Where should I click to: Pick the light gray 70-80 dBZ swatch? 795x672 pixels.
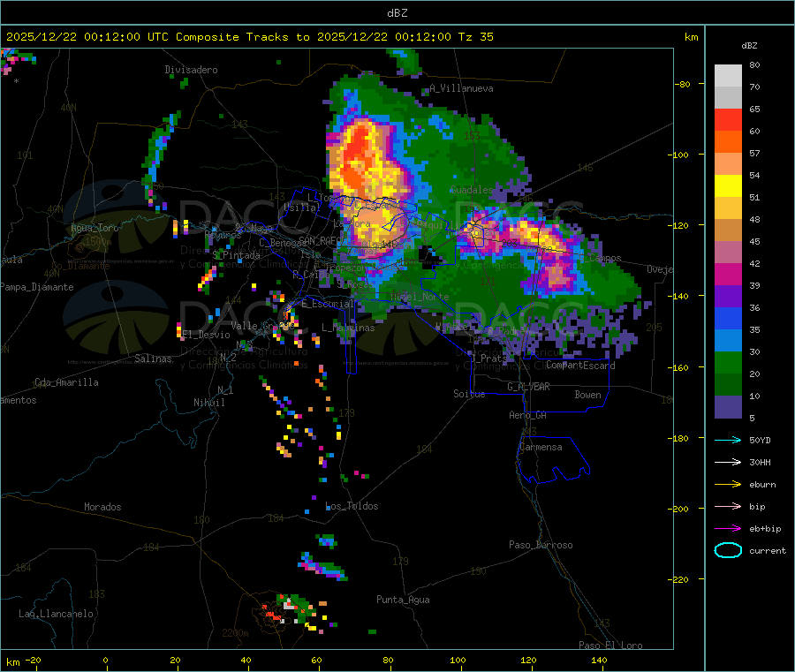[x=728, y=76]
